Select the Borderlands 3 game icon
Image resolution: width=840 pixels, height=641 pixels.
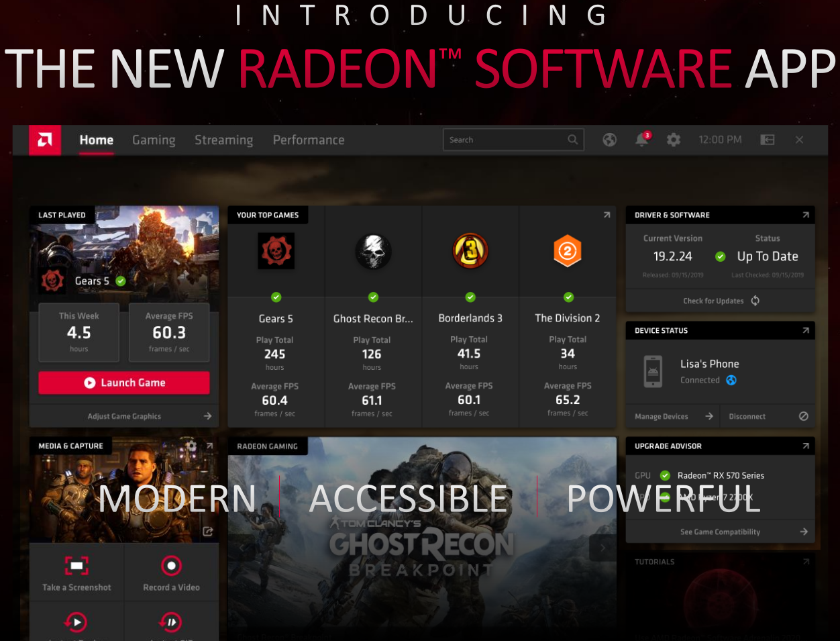(470, 251)
